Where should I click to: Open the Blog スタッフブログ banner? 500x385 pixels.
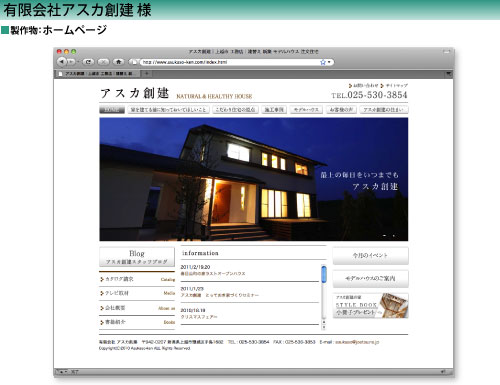(x=137, y=257)
